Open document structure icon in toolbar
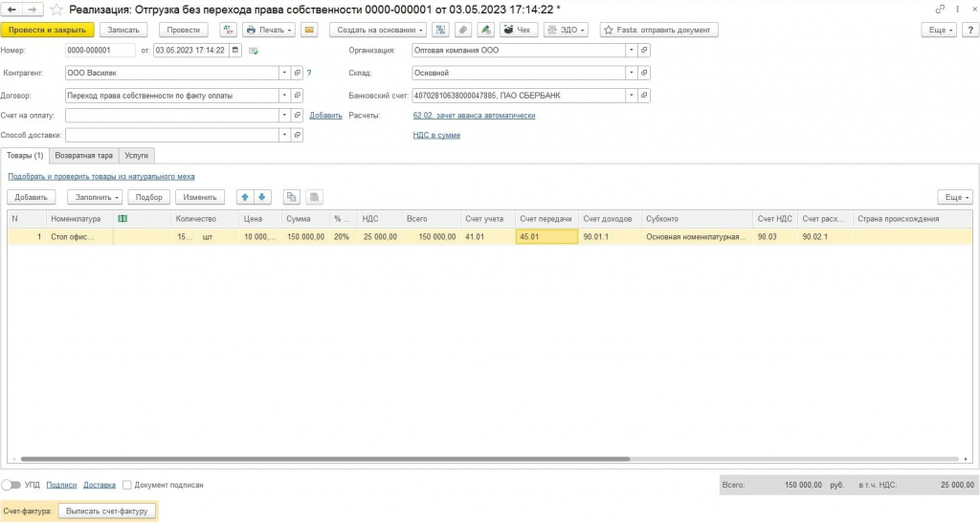This screenshot has height=523, width=980. pos(440,30)
